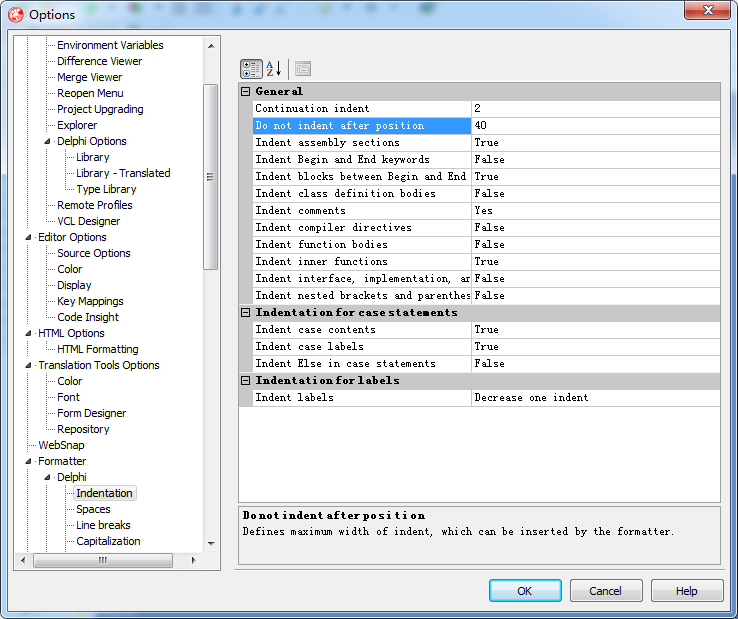738x619 pixels.
Task: Open the Code Insight options page
Action: (89, 317)
